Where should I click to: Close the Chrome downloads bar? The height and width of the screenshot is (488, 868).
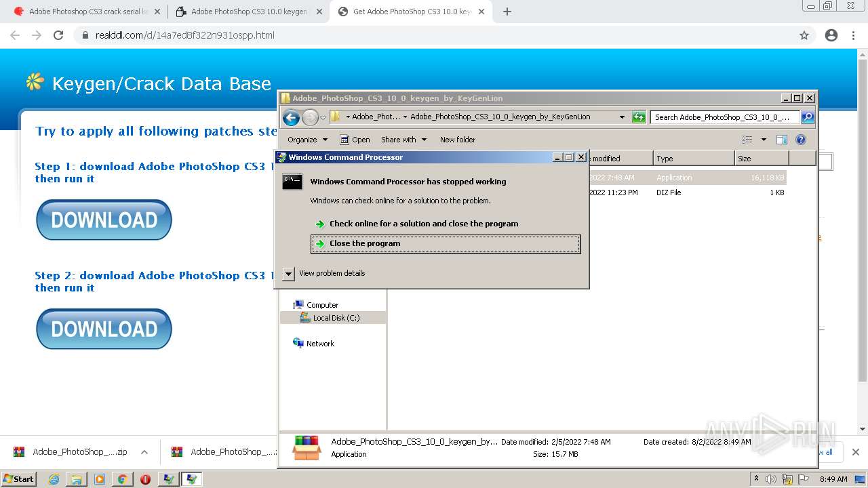[856, 452]
